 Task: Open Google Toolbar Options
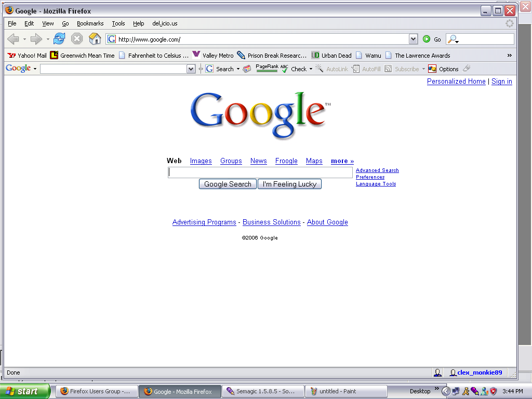click(x=444, y=69)
